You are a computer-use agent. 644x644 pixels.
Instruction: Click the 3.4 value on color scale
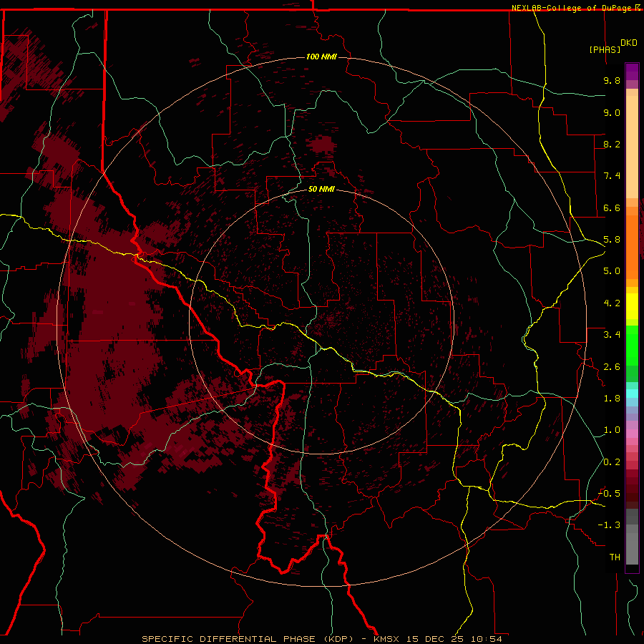(x=612, y=335)
